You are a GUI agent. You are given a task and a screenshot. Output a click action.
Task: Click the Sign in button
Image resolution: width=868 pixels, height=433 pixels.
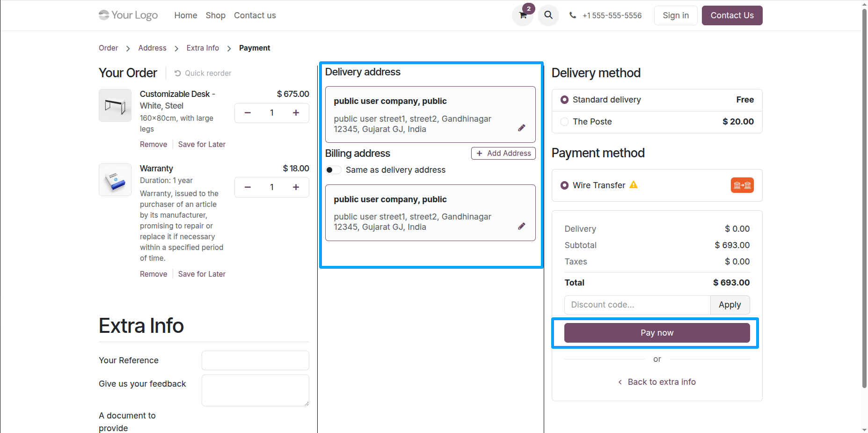(676, 15)
